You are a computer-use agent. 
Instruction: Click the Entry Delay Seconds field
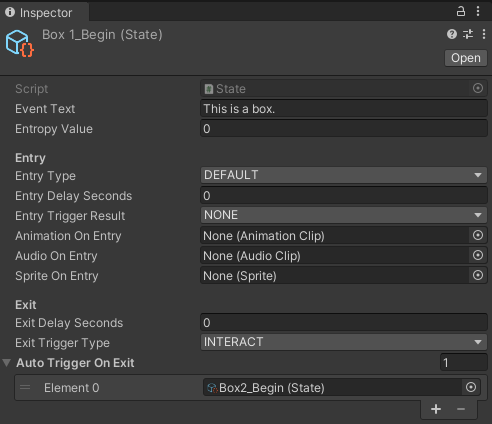click(344, 195)
